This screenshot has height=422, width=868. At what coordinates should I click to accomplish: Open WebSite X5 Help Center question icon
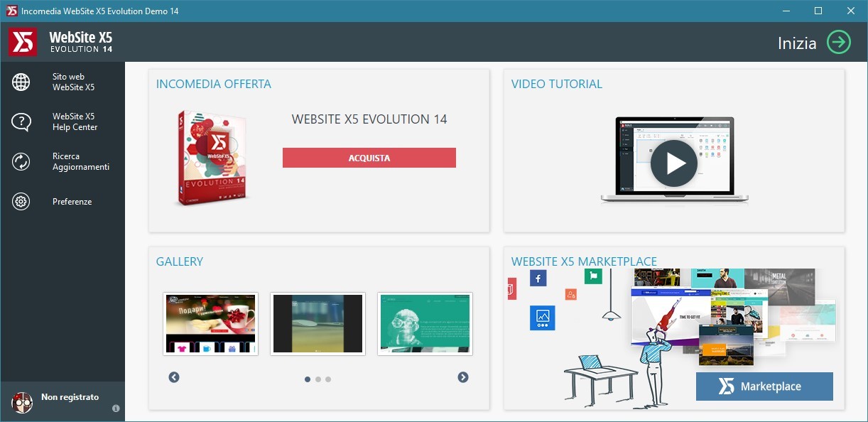[x=21, y=122]
